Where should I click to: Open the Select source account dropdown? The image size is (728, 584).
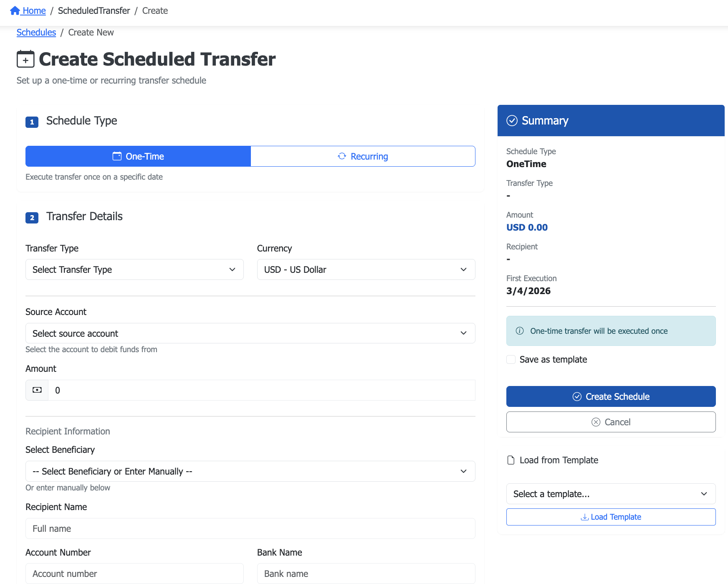[x=250, y=333]
